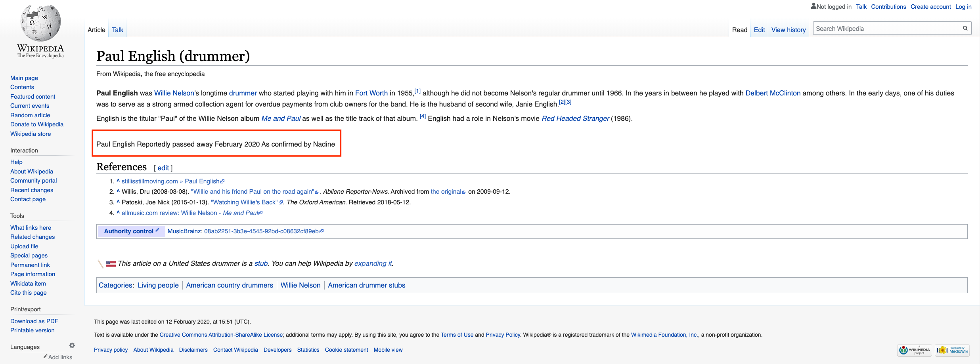Click the Add links pencil in Languages
Viewport: 980px width, 364px height.
pos(46,356)
